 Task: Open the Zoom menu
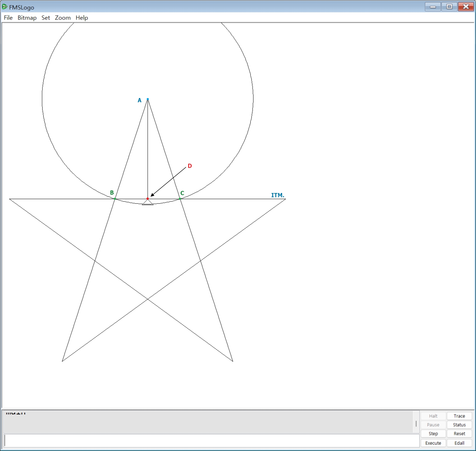(x=63, y=18)
